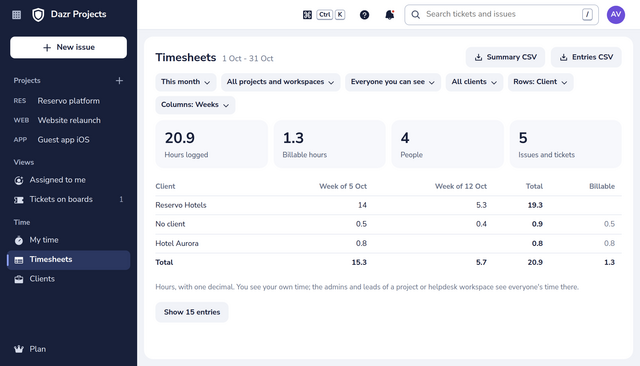Click the Clients briefcase icon
Viewport: 640px width, 366px height.
click(x=19, y=279)
